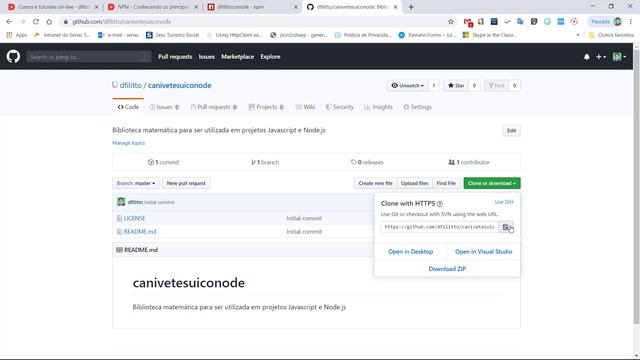
Task: Open repository Settings tab
Action: (417, 107)
